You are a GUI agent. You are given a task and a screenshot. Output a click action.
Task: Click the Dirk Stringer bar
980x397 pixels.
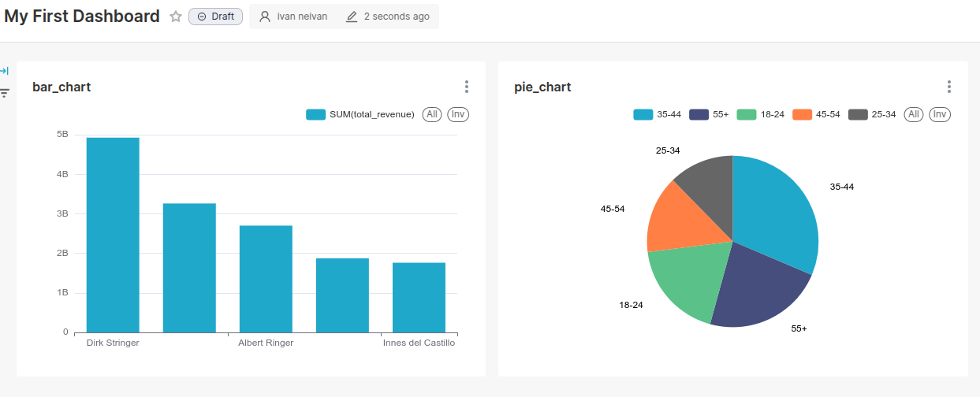(113, 236)
